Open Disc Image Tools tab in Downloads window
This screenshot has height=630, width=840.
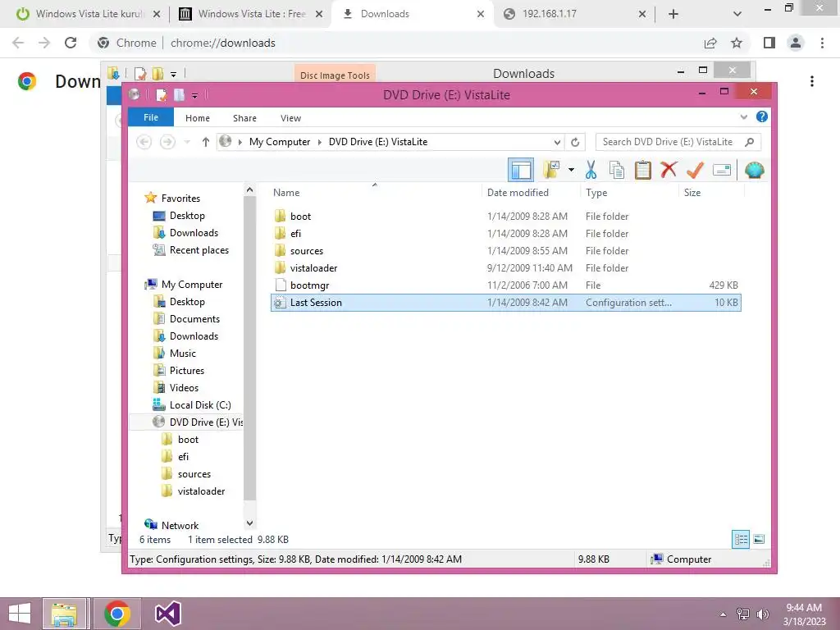[x=335, y=75]
